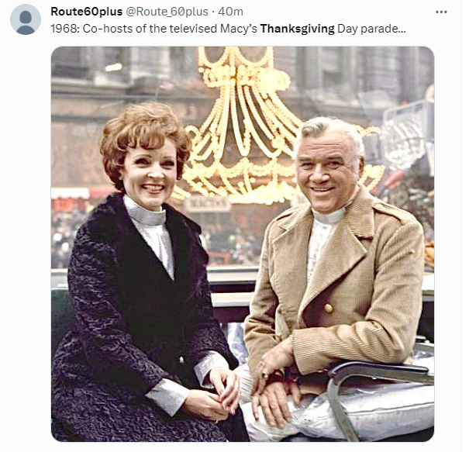Click the word Macy's in tweet text

coord(239,29)
